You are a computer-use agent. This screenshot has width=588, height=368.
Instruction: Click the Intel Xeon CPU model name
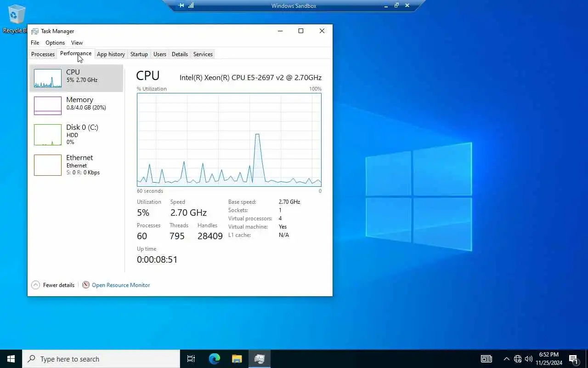pos(250,77)
